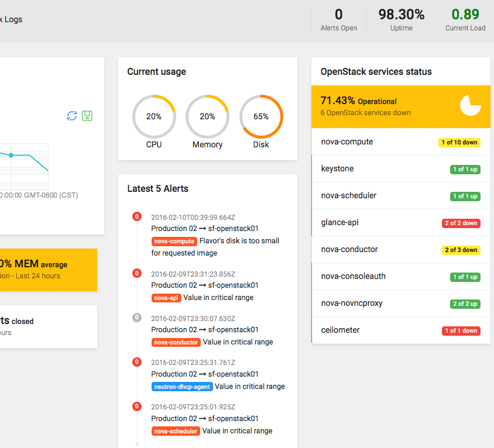Click the red alert marker dated 2016-02-10T00:39:59
Screen dimensions: 494x448
[x=137, y=216]
